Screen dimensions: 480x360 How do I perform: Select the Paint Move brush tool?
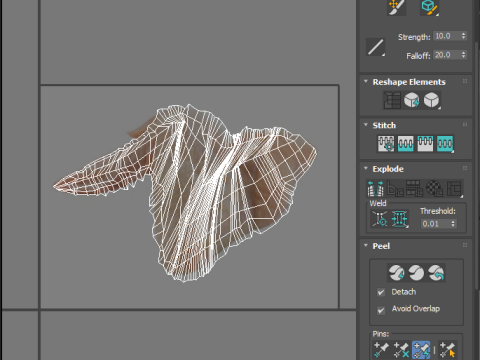(x=396, y=7)
